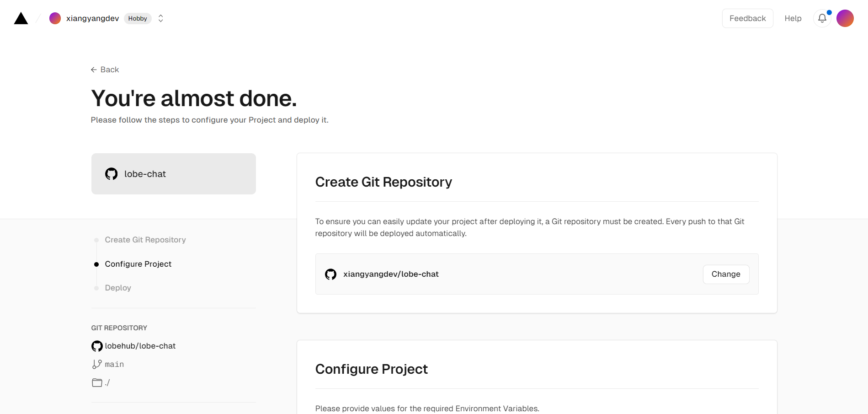Open the xiangyangdev team avatar
The height and width of the screenshot is (414, 868).
coord(55,18)
